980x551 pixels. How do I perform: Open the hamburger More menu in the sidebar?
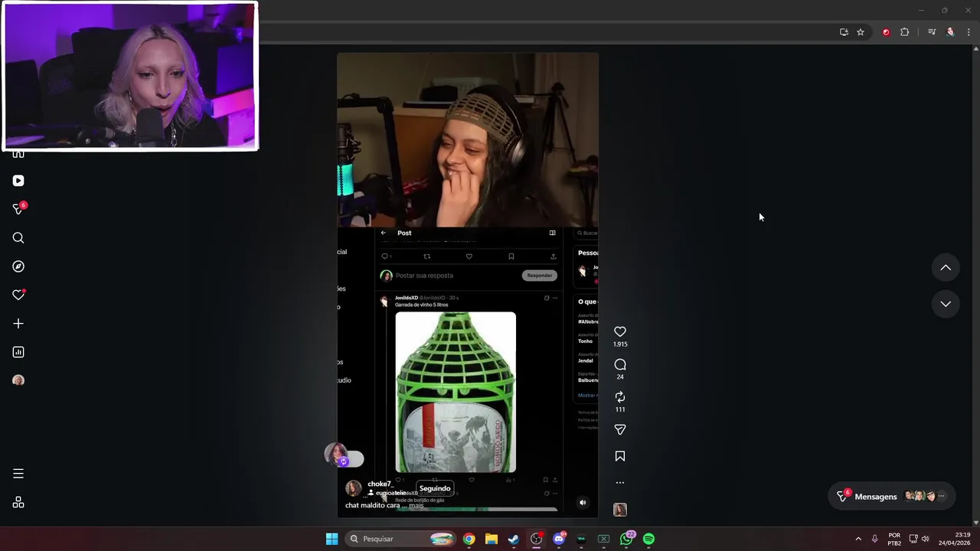pos(18,474)
